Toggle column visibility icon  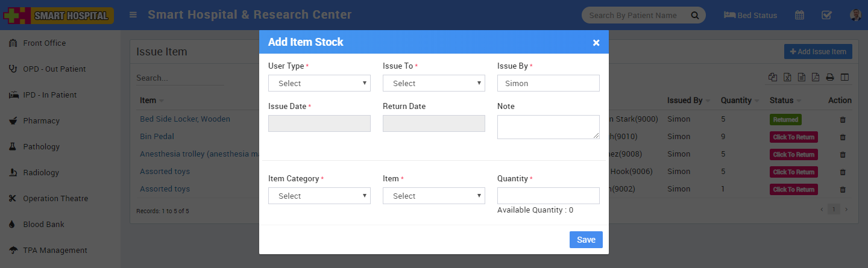point(844,77)
